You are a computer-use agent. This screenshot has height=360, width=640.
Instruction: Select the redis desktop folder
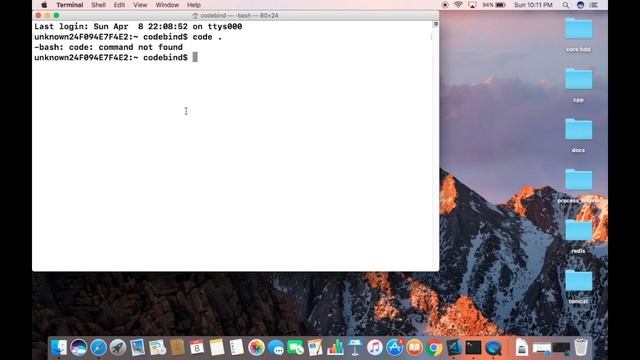pyautogui.click(x=578, y=231)
